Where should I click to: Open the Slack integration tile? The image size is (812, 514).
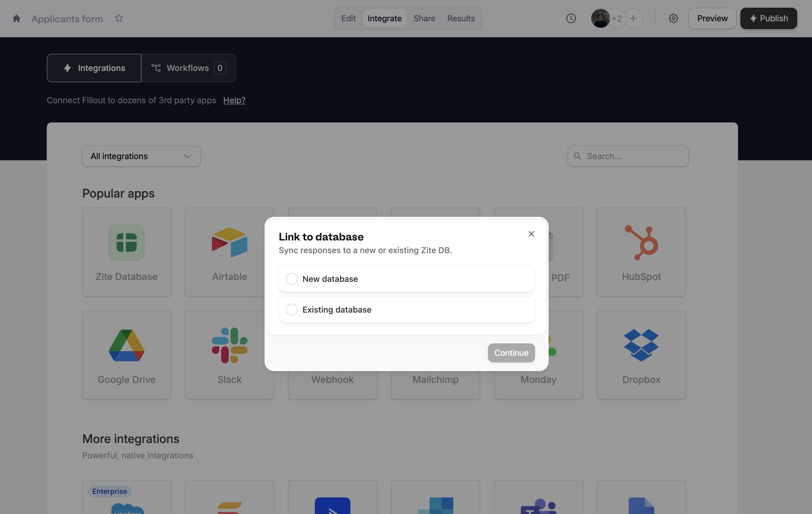tap(229, 355)
